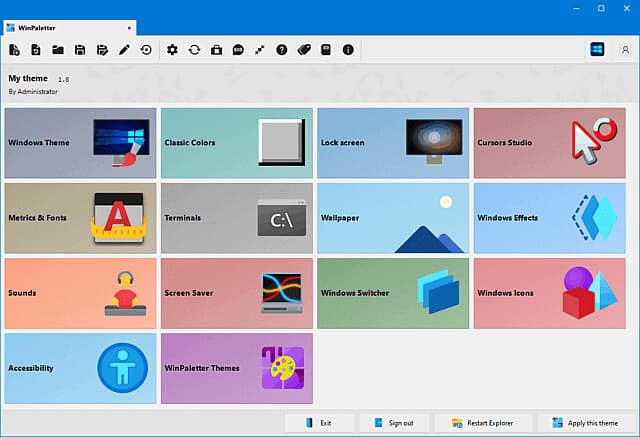
Task: Click the new theme file icon in toolbar
Action: click(14, 50)
